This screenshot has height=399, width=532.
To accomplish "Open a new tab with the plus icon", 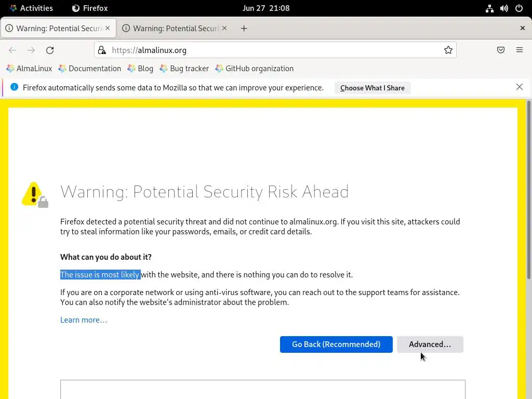I will click(244, 29).
